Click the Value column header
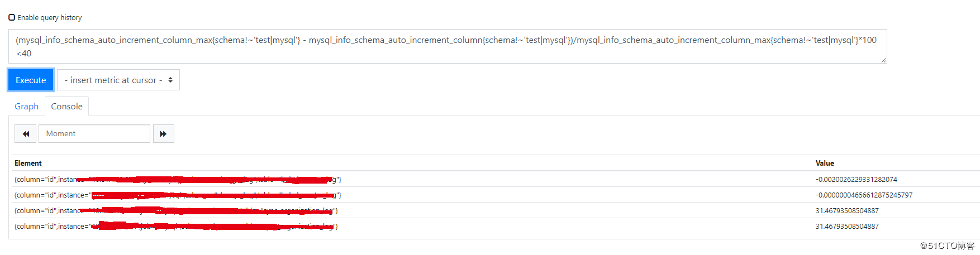This screenshot has width=980, height=255. point(825,163)
